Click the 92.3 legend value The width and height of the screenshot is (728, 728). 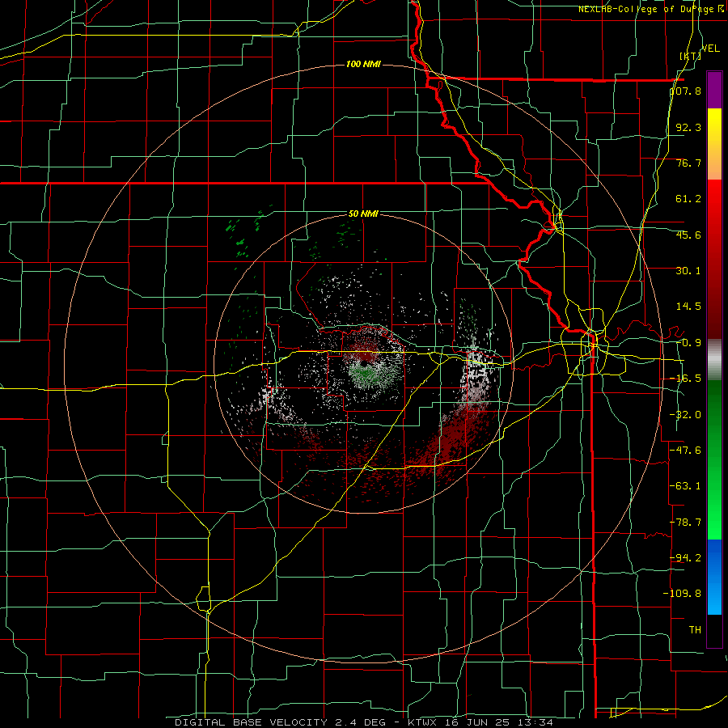click(688, 127)
